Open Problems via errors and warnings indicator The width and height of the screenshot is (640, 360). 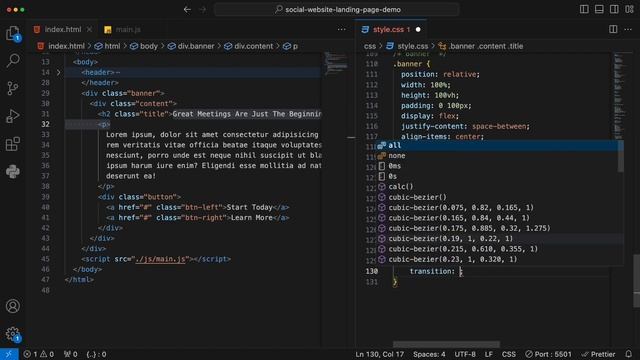click(39, 354)
